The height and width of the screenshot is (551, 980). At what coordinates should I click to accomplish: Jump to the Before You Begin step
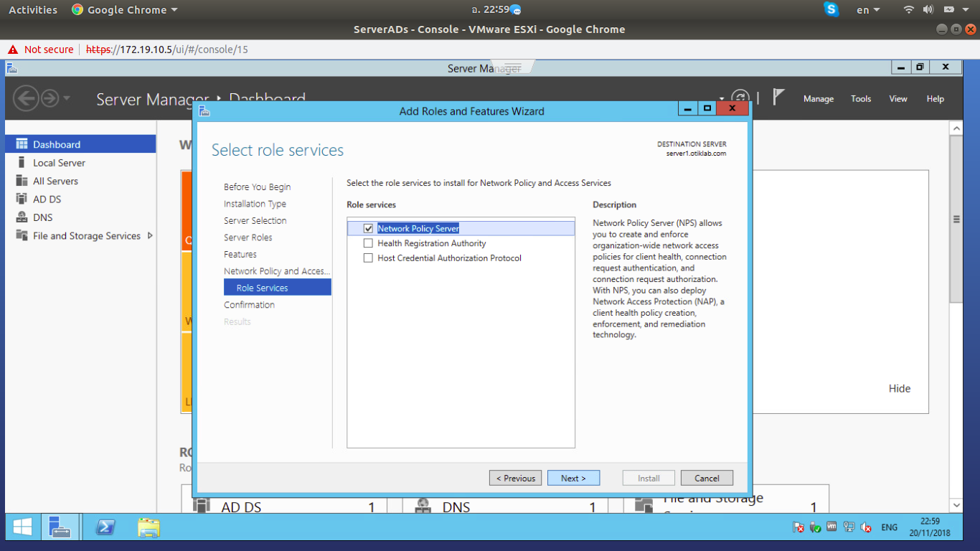(257, 187)
